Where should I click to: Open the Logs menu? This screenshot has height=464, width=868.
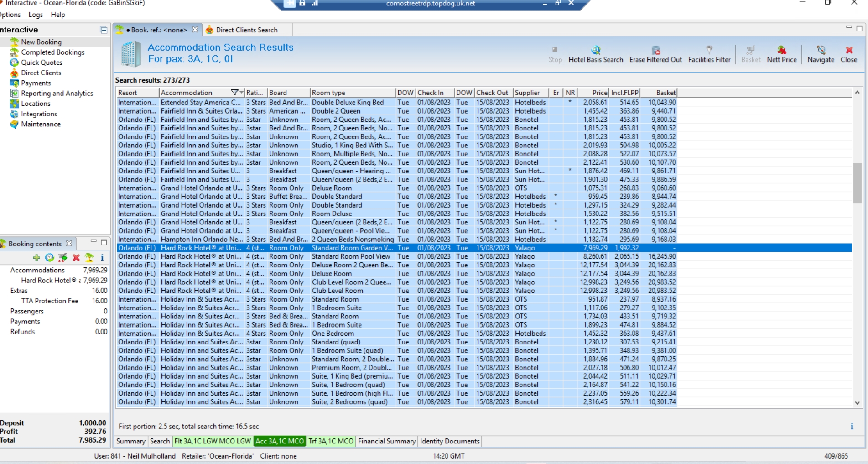pyautogui.click(x=36, y=15)
